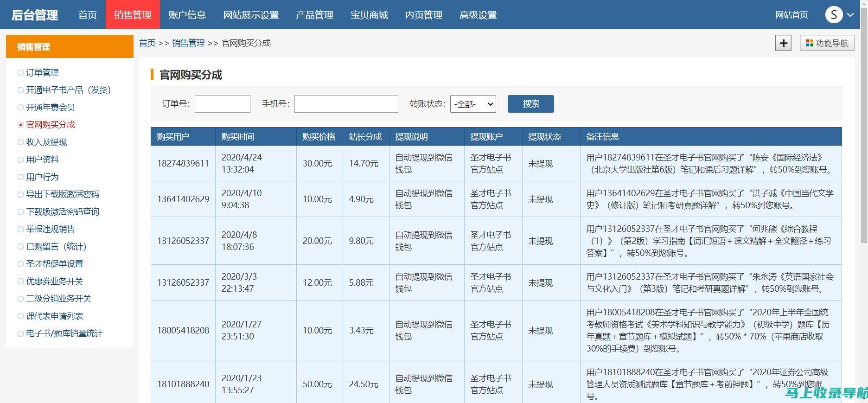The image size is (868, 403).
Task: Select 用户行为 sidebar item
Action: 42,177
